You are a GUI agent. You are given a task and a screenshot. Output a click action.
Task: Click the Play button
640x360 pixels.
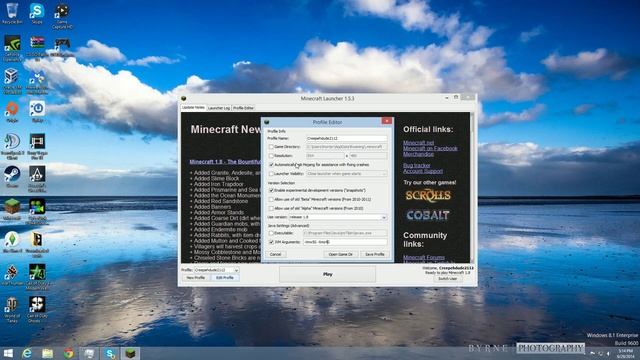[327, 274]
